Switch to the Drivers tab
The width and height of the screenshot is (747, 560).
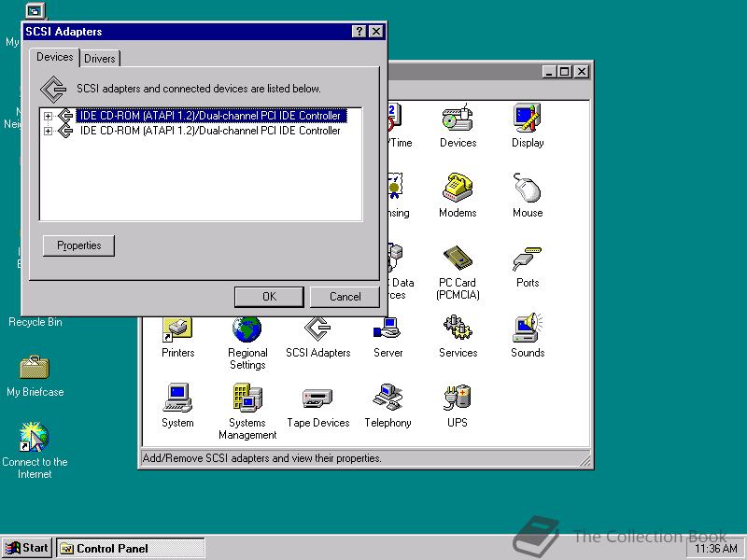100,59
